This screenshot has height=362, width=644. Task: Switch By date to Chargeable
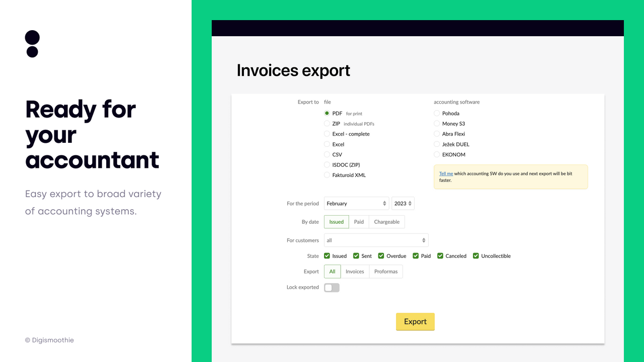coord(386,222)
